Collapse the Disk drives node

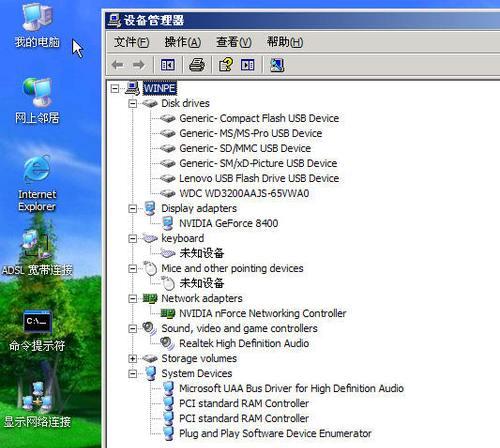pyautogui.click(x=133, y=104)
